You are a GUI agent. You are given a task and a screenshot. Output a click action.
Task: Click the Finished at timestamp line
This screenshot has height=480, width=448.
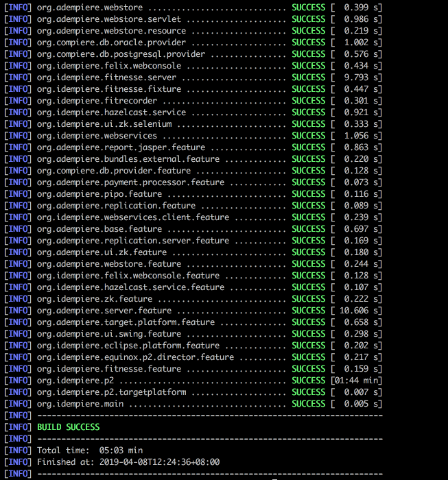point(128,461)
